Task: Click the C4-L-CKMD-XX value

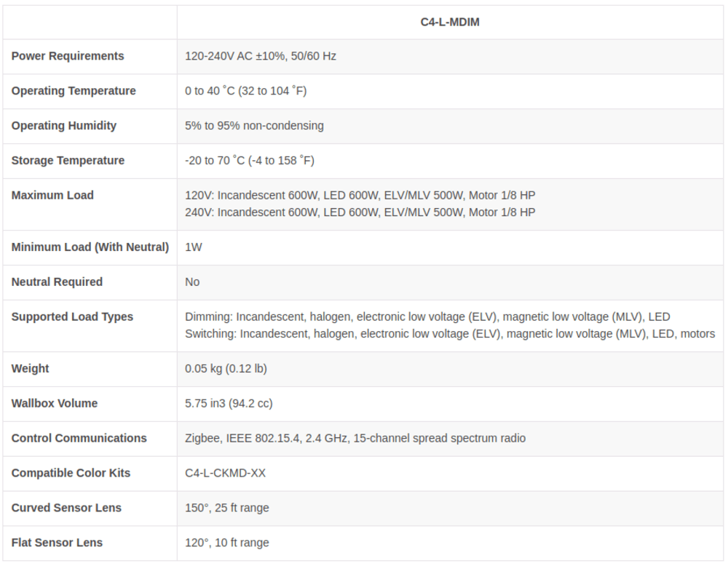Action: (225, 473)
